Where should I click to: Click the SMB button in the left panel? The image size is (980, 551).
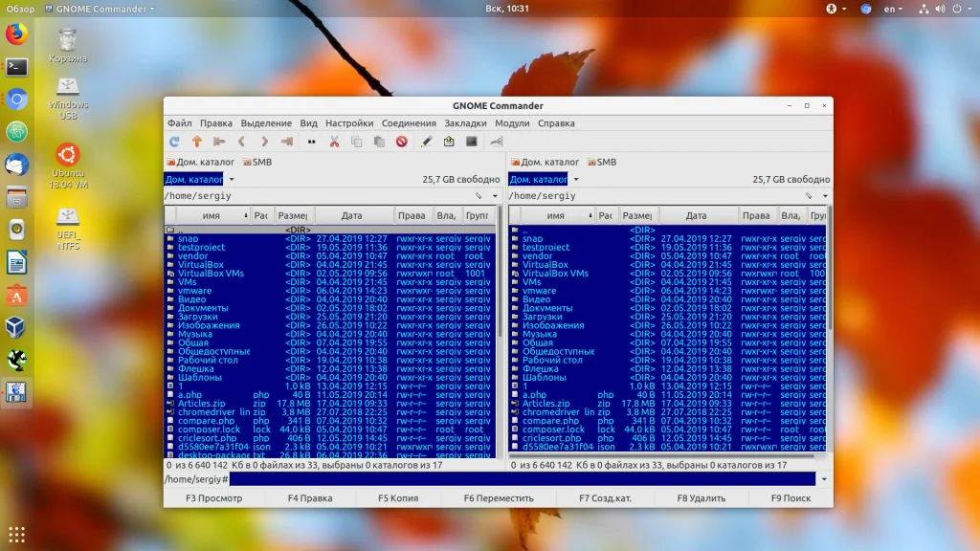(x=257, y=163)
